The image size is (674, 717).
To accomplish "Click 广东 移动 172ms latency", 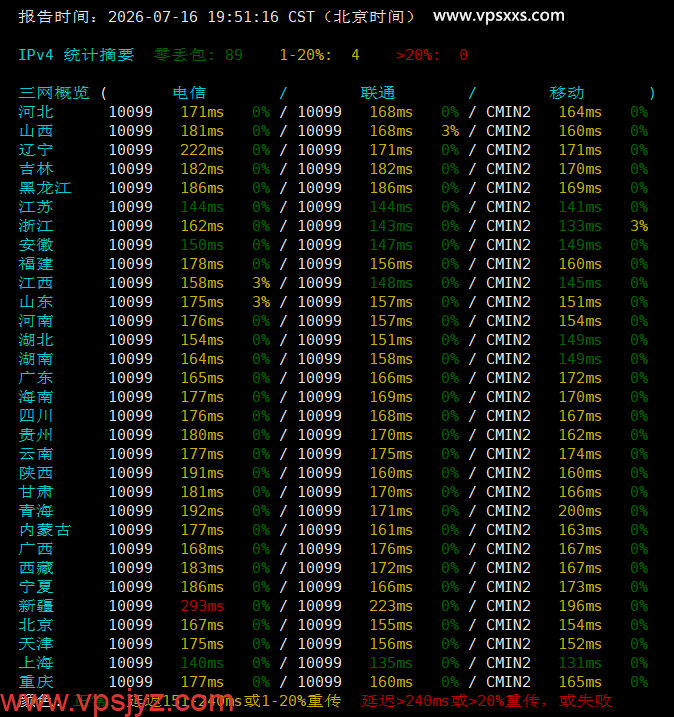I will (580, 378).
